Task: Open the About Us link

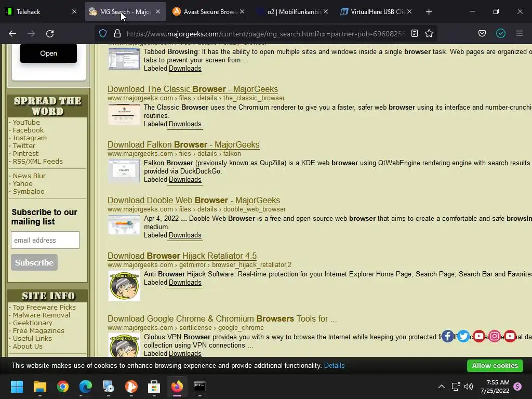Action: pos(28,346)
